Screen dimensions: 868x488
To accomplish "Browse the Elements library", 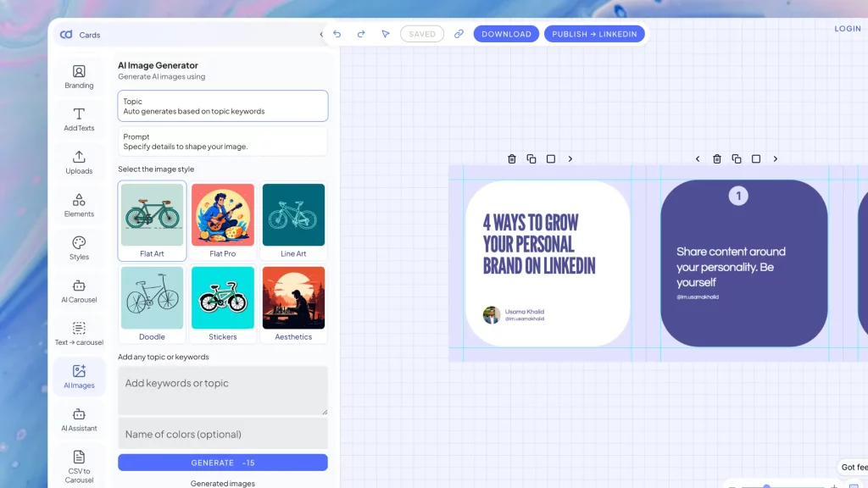I will click(79, 204).
